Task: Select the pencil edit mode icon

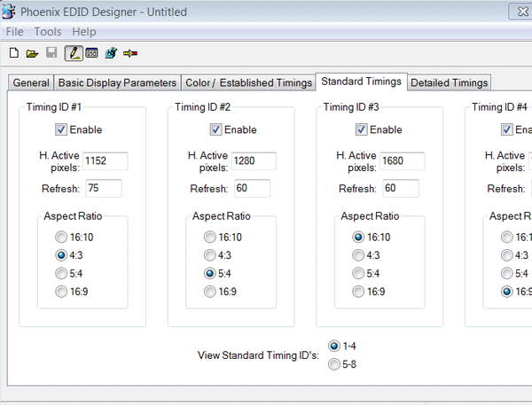Action: point(73,53)
